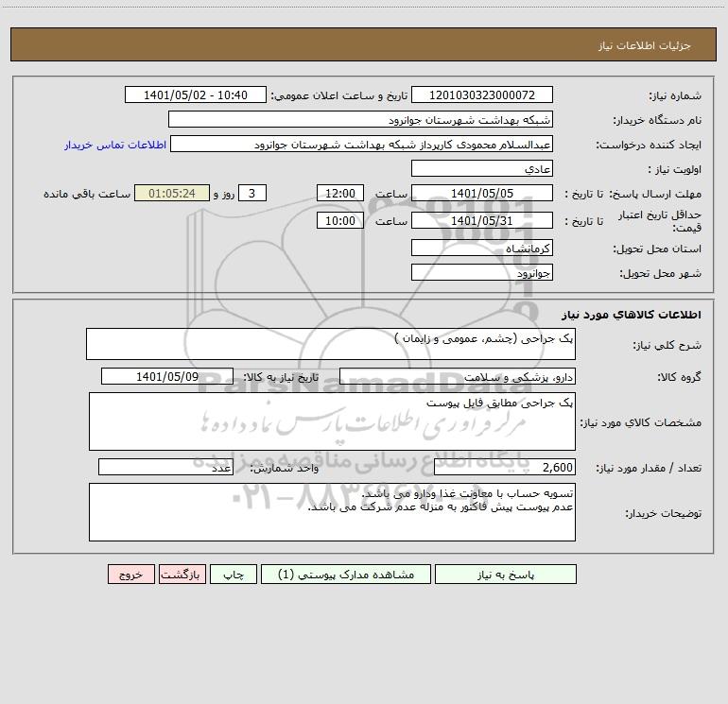Viewport: 728px width, 704px height.
Task: Click delivery province field کرمانشاه
Action: pyautogui.click(x=482, y=249)
